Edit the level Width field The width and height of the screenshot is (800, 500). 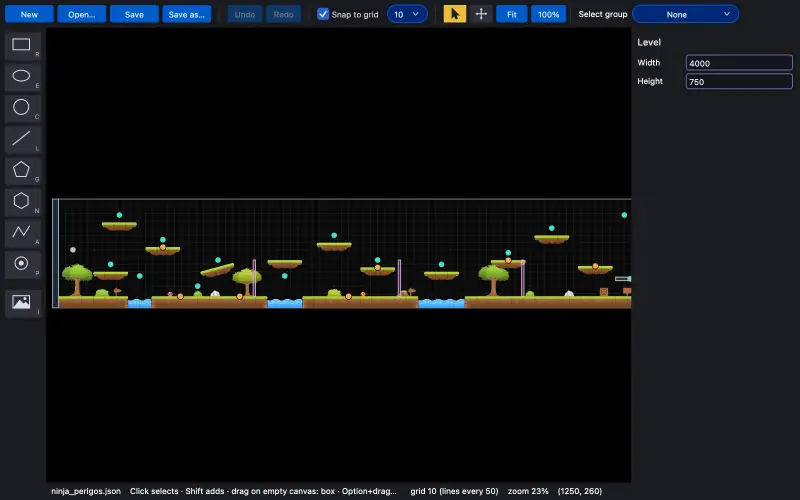tap(739, 63)
